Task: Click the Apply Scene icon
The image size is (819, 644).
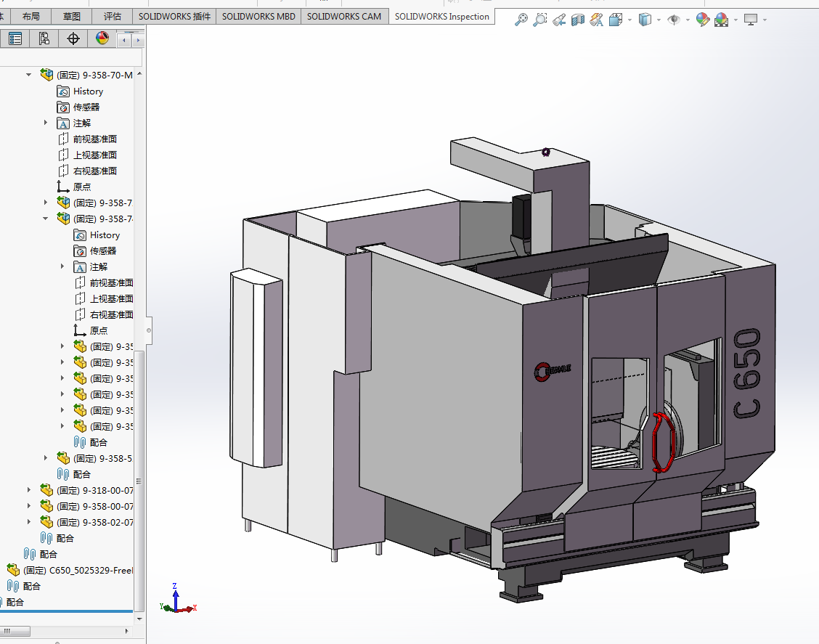Action: pos(721,20)
